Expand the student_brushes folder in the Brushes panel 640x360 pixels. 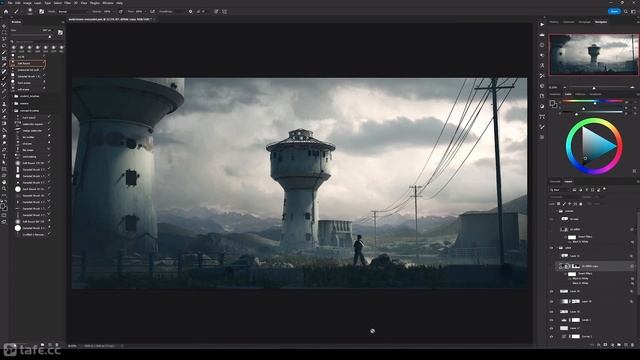[13, 96]
